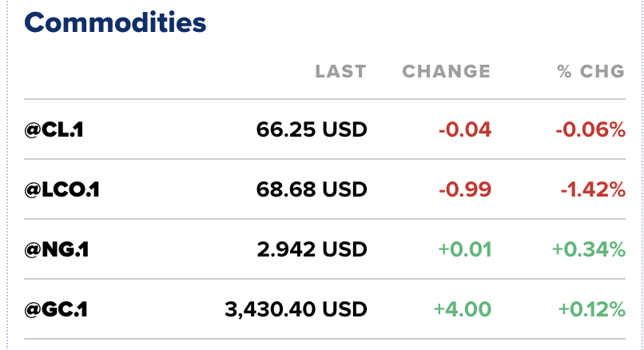
Task: Click the -0.99 change value
Action: [464, 189]
